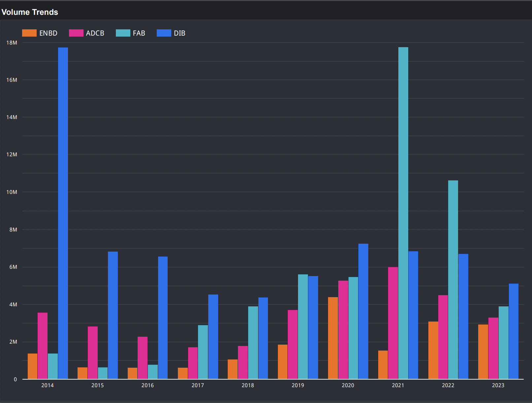Click the 4M y-axis label
Image resolution: width=532 pixels, height=403 pixels.
[13, 304]
